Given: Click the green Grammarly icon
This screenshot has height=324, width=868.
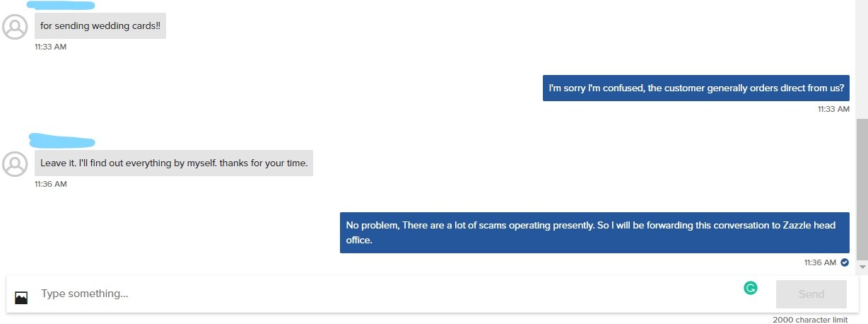Looking at the screenshot, I should 751,288.
